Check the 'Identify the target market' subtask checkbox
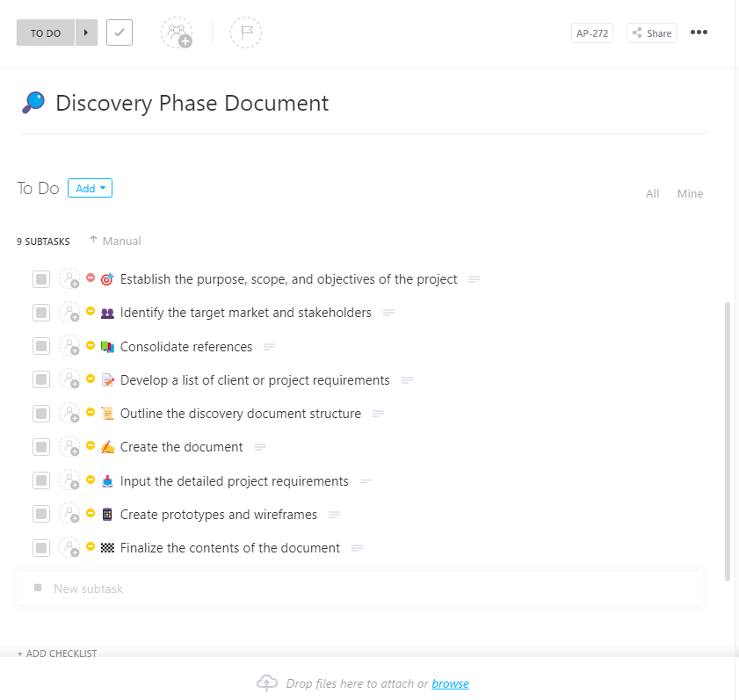Screen dimensions: 739x700 tap(40, 312)
